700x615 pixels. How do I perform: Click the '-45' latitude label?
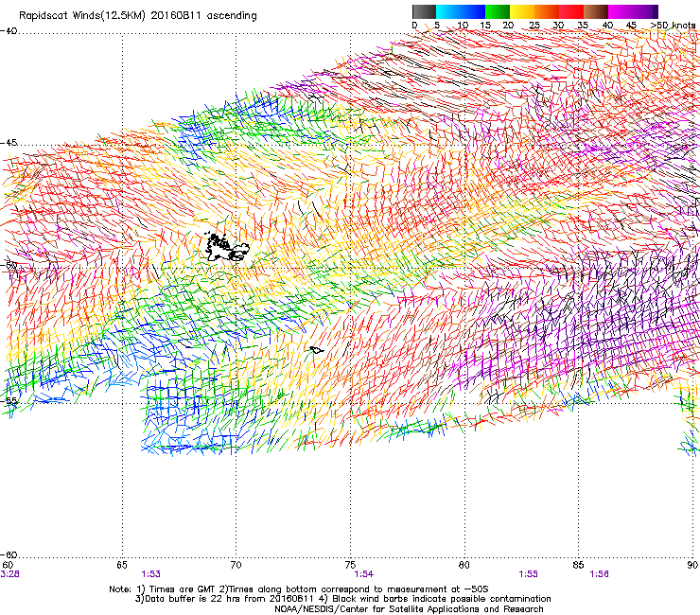pyautogui.click(x=9, y=143)
